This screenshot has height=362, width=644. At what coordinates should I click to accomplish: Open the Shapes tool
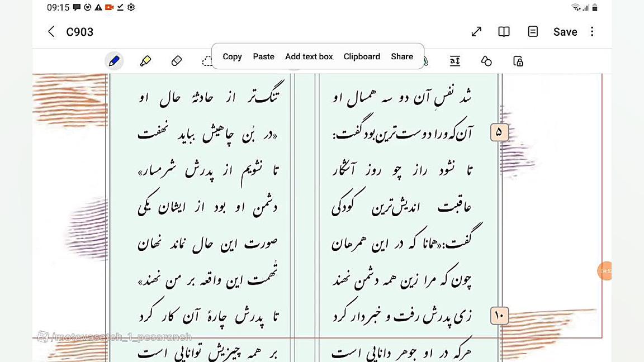pos(486,61)
